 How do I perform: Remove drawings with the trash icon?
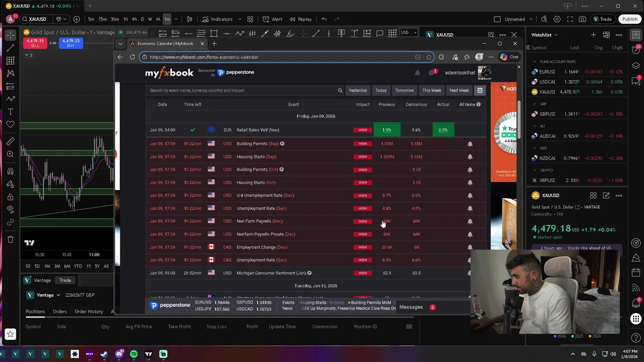[10, 239]
